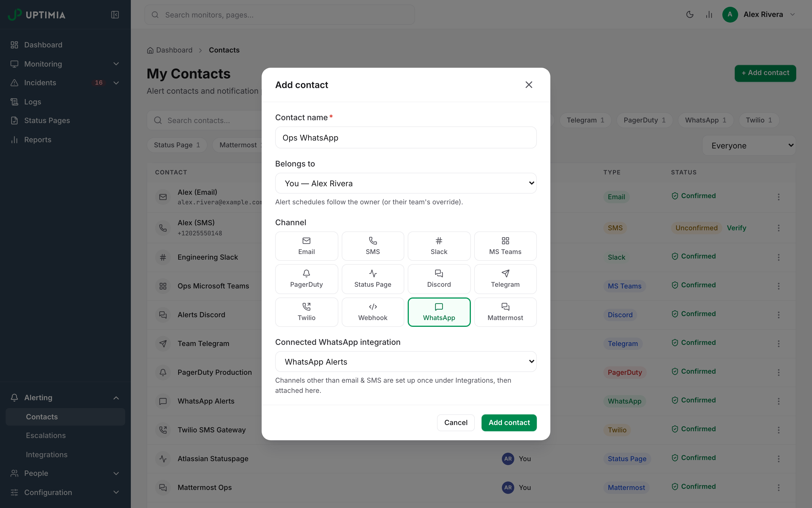Filter contacts by Telegram chip
This screenshot has width=812, height=508.
click(585, 120)
